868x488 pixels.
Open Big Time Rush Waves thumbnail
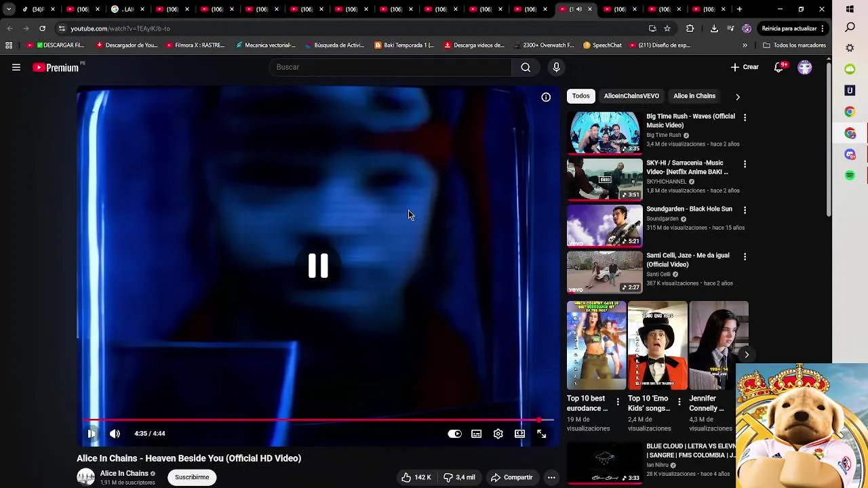click(604, 133)
